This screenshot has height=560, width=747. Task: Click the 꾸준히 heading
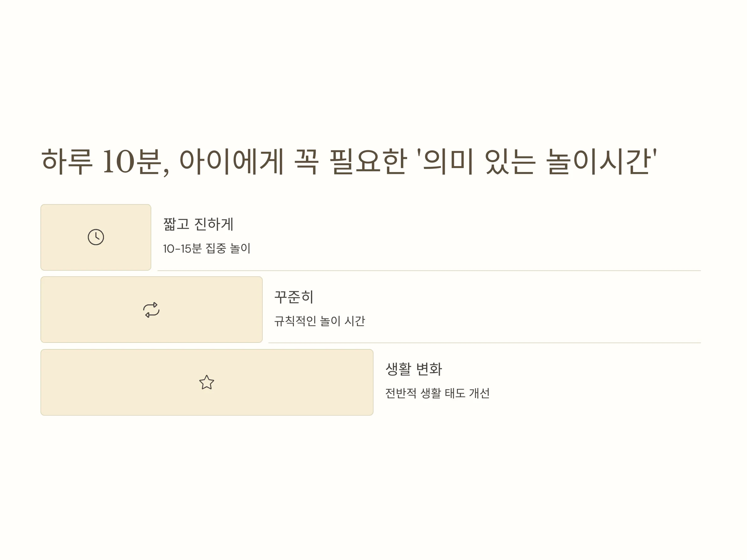(294, 297)
